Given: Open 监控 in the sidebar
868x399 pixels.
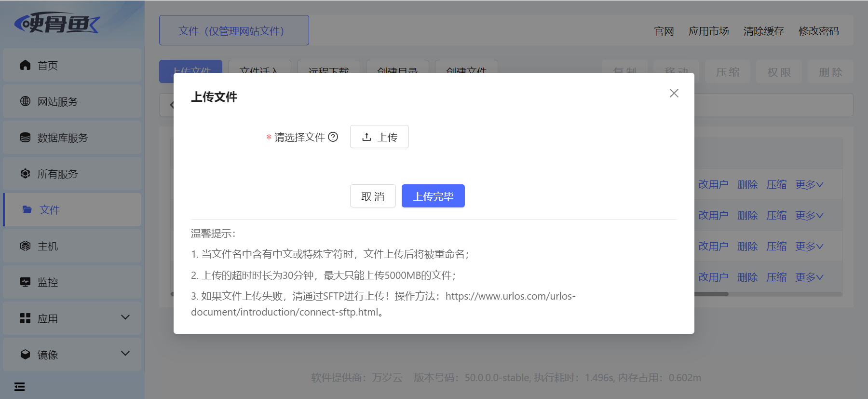Looking at the screenshot, I should pos(72,282).
